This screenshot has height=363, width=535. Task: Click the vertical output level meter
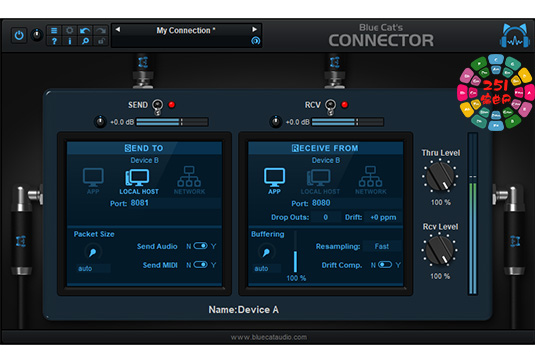click(473, 214)
